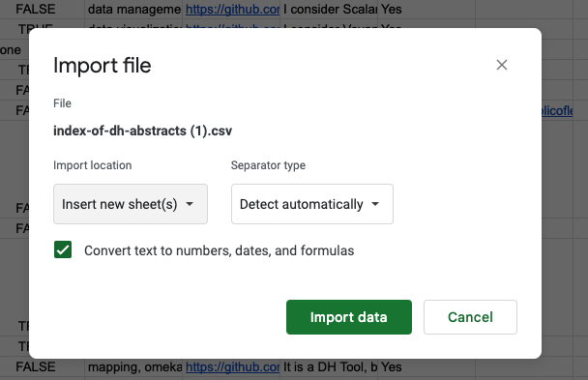The width and height of the screenshot is (588, 380).
Task: Select the 'It is a DH Tool' cell
Action: coord(330,366)
